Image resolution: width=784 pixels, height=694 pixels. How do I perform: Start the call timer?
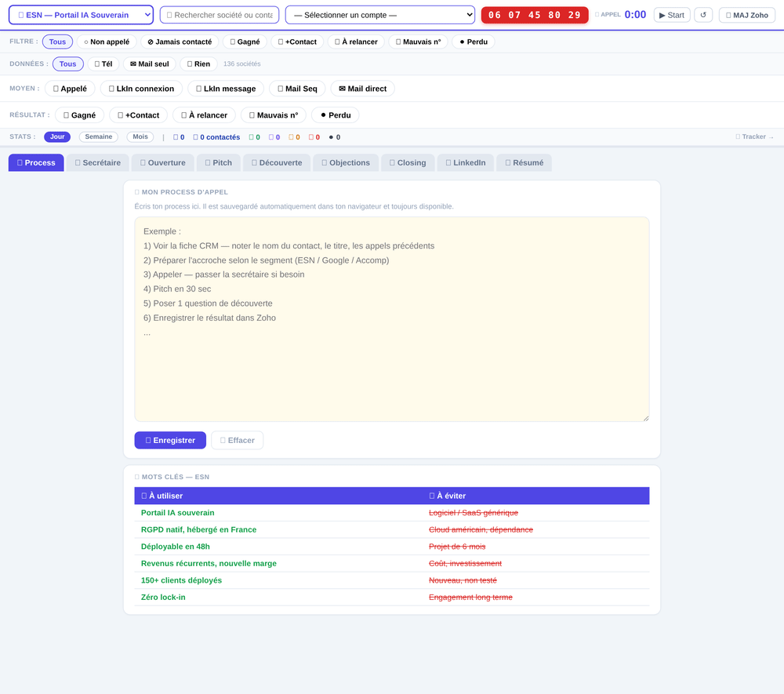(x=672, y=15)
